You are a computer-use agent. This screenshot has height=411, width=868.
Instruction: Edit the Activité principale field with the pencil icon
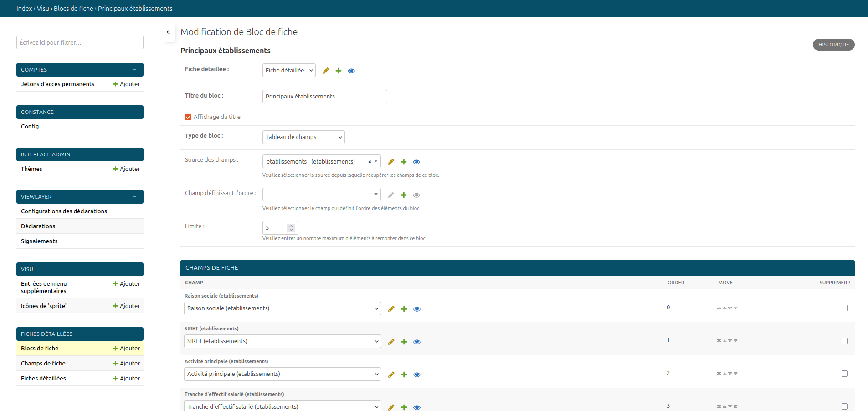(391, 375)
